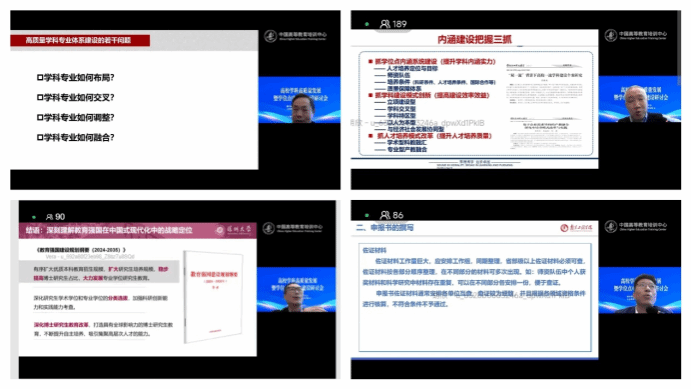Click training center logo in bottom-right panel
This screenshot has width=692, height=390.
636,226
